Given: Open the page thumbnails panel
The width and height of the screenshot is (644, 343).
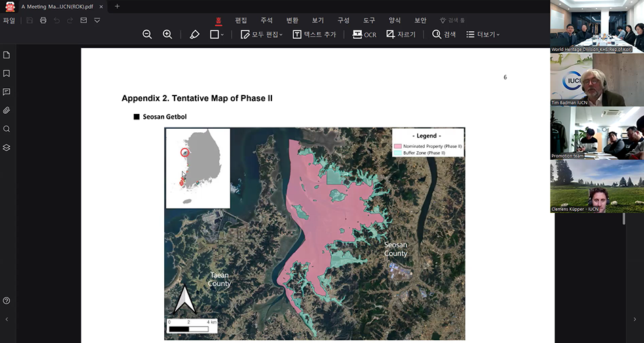Looking at the screenshot, I should (7, 55).
